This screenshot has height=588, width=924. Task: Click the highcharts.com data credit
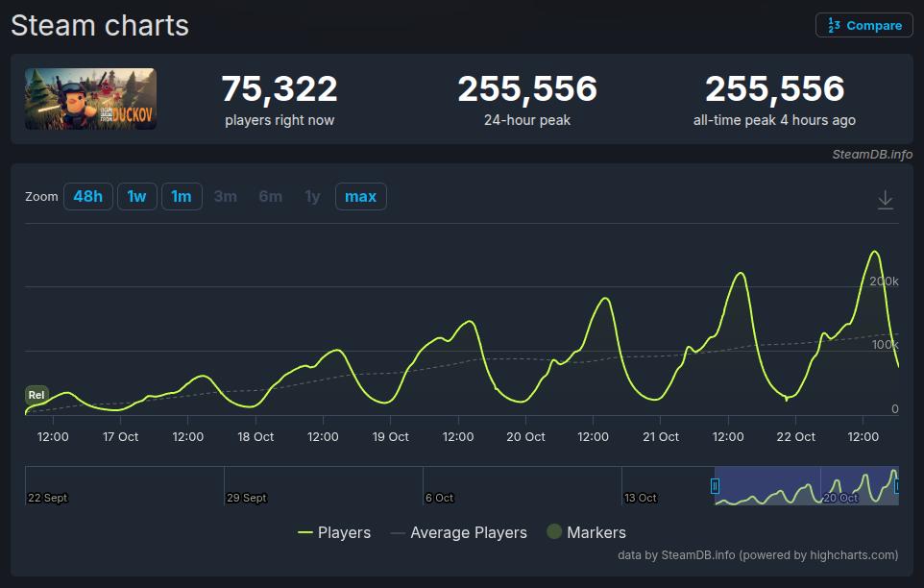758,554
